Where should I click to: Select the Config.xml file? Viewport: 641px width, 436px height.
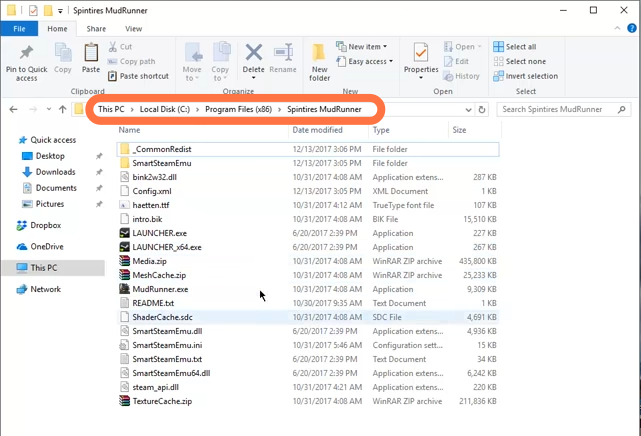click(x=308, y=191)
